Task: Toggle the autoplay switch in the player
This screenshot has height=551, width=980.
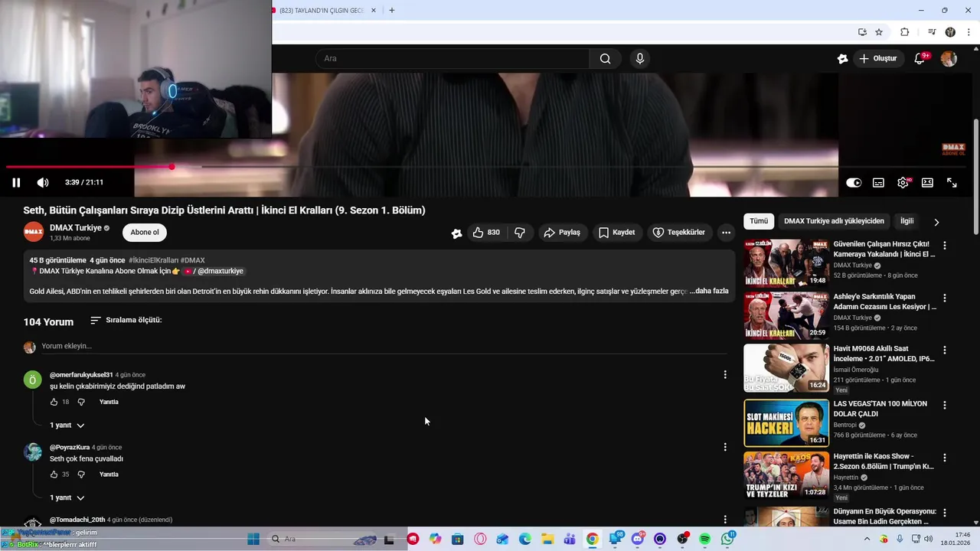Action: [854, 183]
